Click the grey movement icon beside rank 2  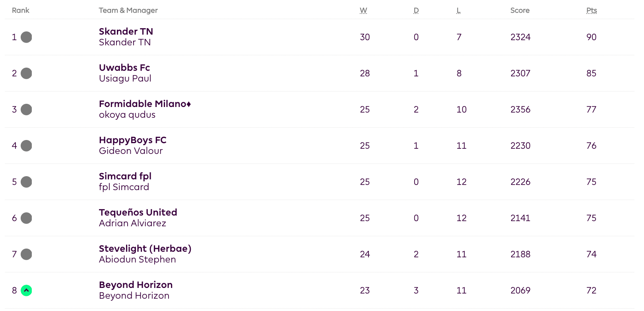pos(26,73)
